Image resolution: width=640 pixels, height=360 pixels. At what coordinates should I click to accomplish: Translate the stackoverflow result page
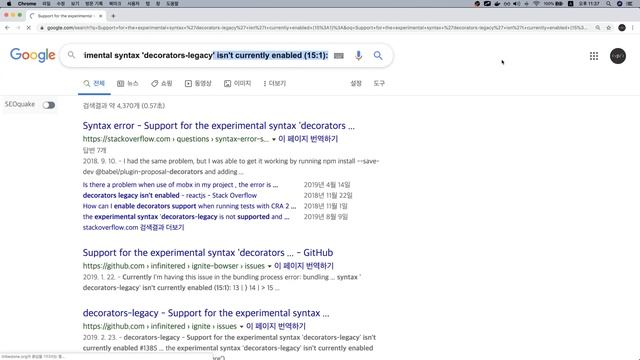[x=308, y=139]
